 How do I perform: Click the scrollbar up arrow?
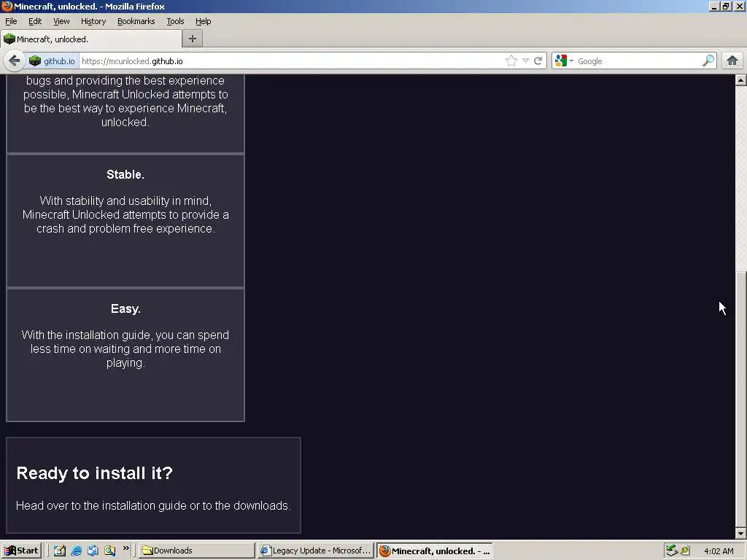(x=741, y=80)
